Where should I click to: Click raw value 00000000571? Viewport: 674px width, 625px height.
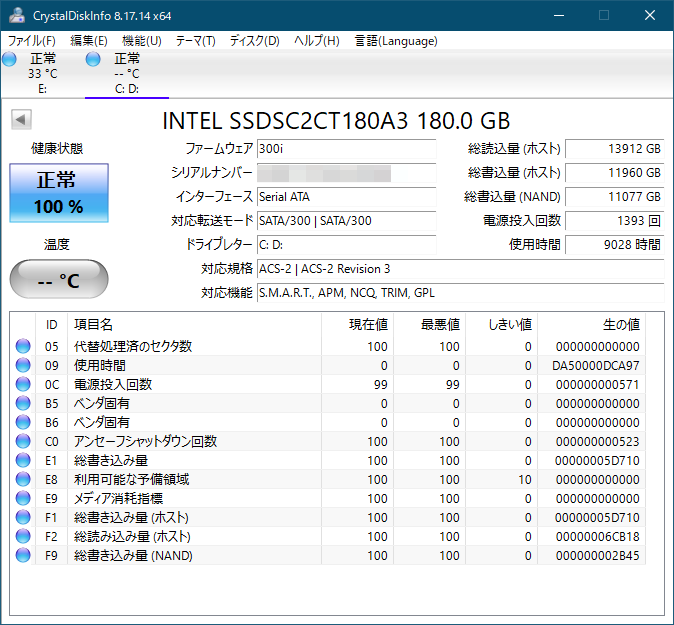[x=597, y=384]
